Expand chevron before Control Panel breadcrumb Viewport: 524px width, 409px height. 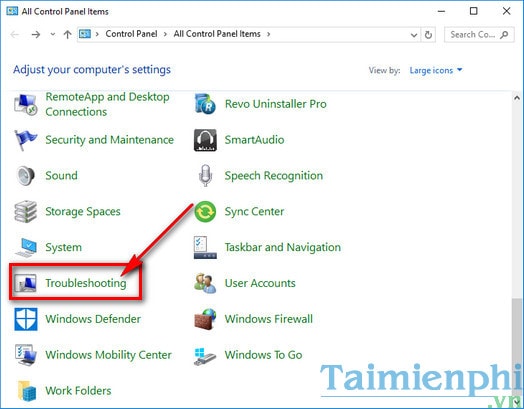click(x=97, y=34)
